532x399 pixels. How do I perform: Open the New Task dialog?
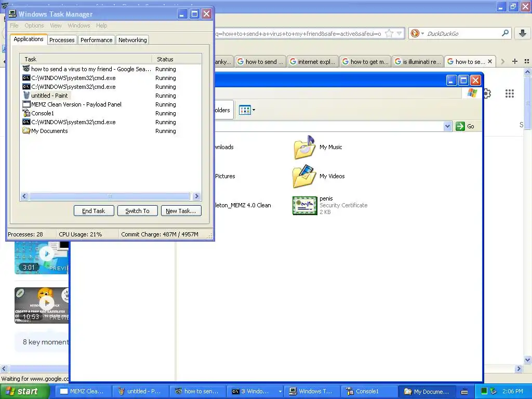click(181, 211)
